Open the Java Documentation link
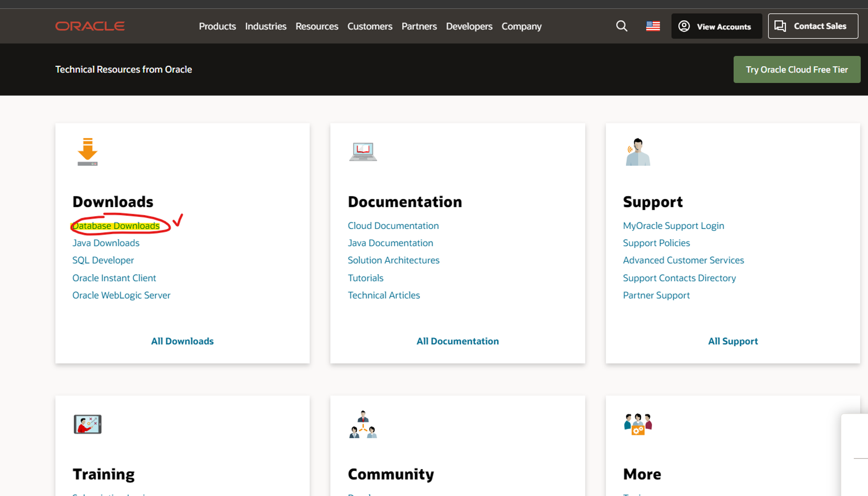The height and width of the screenshot is (496, 868). coord(391,243)
